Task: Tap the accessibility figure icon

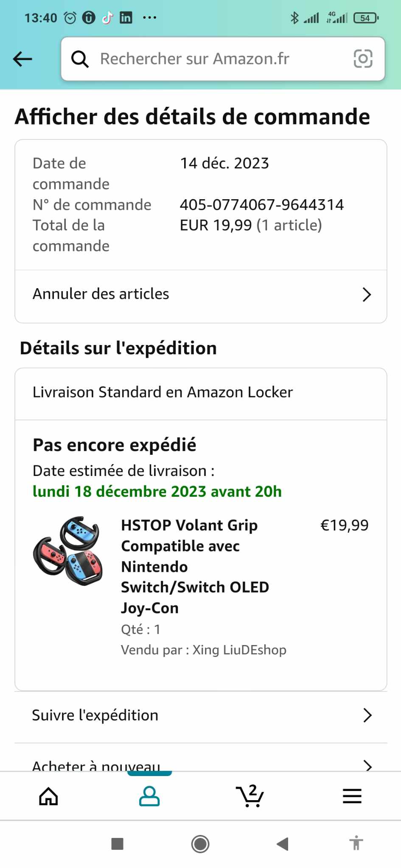Action: (356, 843)
